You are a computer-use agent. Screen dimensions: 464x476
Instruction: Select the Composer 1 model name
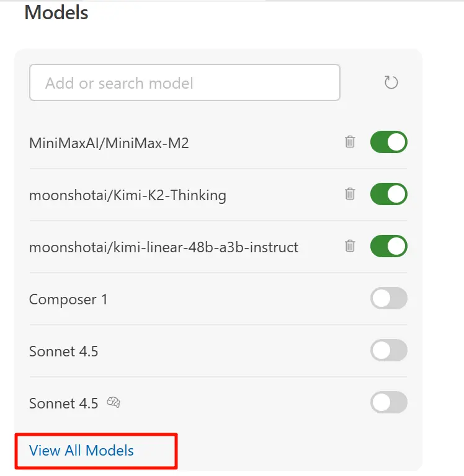(x=68, y=299)
